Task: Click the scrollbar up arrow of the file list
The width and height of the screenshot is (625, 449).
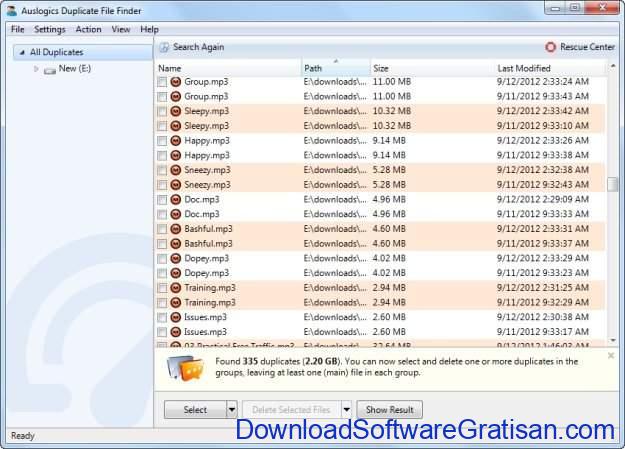Action: [x=613, y=66]
